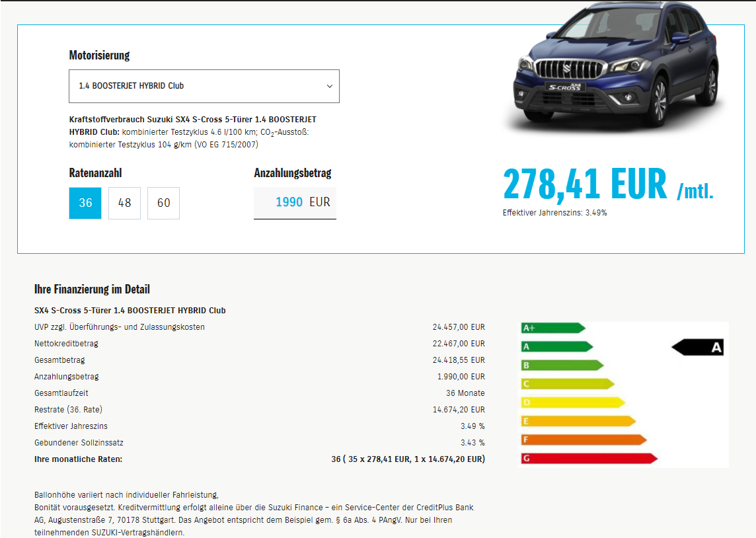Click the SX4 S-Cross 5-Türer model subtitle
The height and width of the screenshot is (538, 756).
click(130, 311)
